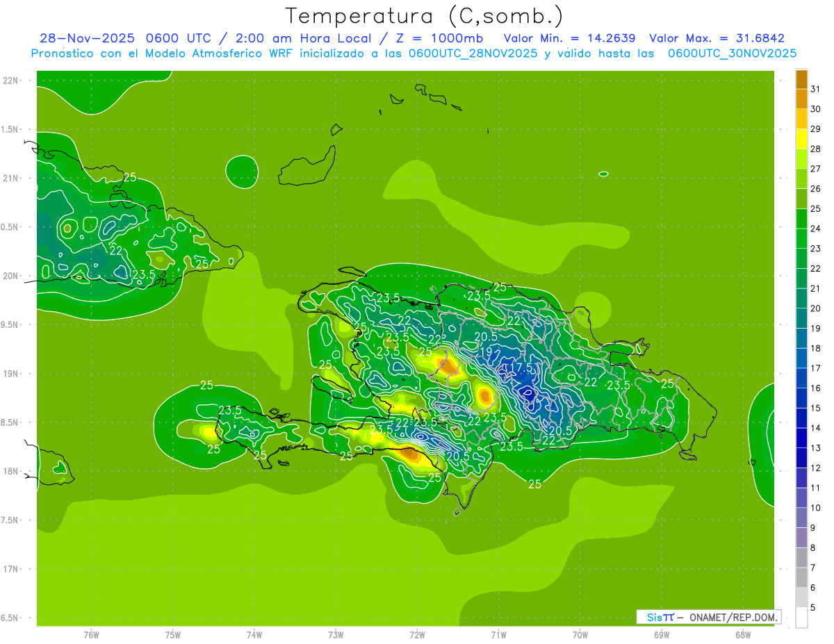
Task: Click the "12" label on the color legend
Action: (x=815, y=468)
